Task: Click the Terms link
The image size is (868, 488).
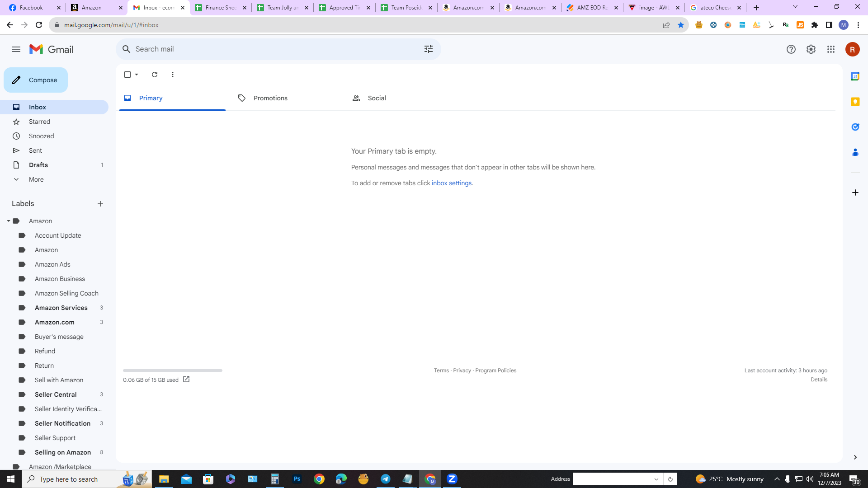Action: [x=441, y=371]
